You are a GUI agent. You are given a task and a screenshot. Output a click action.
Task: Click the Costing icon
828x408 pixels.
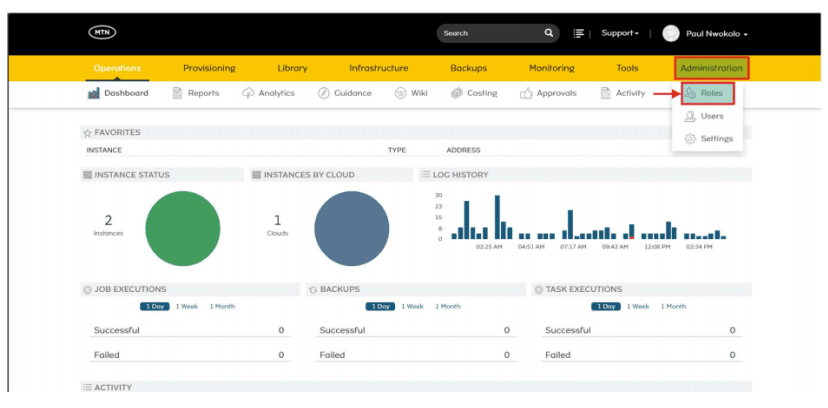tap(457, 93)
